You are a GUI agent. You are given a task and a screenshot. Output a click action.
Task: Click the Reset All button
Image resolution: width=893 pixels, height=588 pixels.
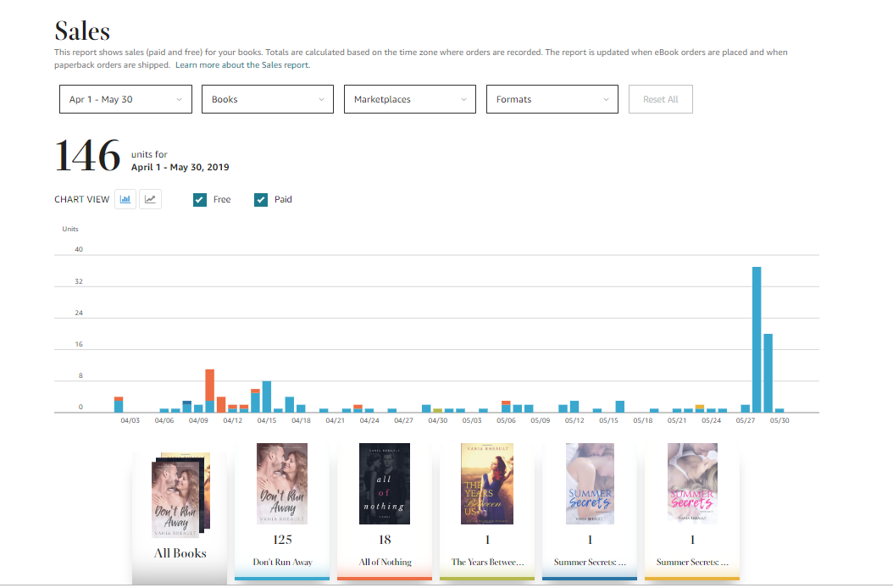[x=660, y=99]
